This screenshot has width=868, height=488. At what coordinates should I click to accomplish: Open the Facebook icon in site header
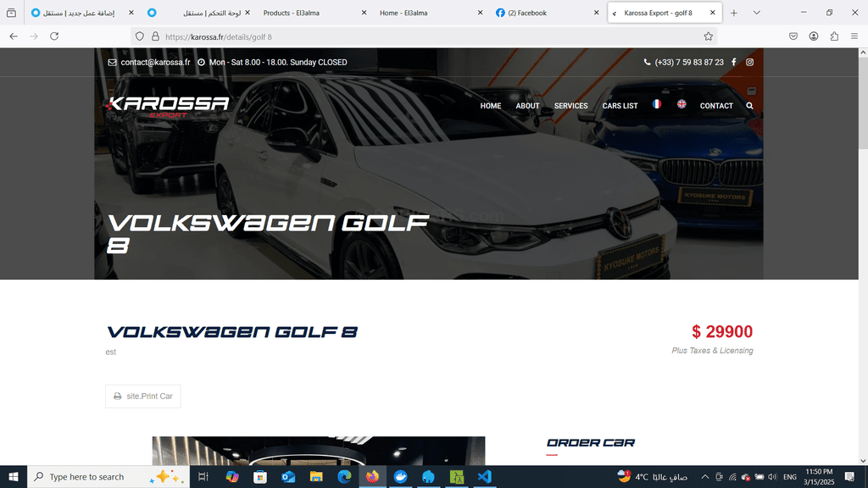(x=733, y=62)
